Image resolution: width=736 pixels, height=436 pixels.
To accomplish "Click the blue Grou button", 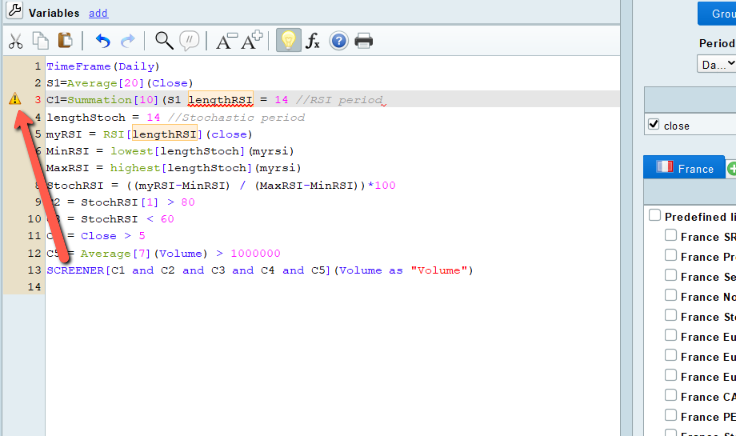I will click(717, 13).
